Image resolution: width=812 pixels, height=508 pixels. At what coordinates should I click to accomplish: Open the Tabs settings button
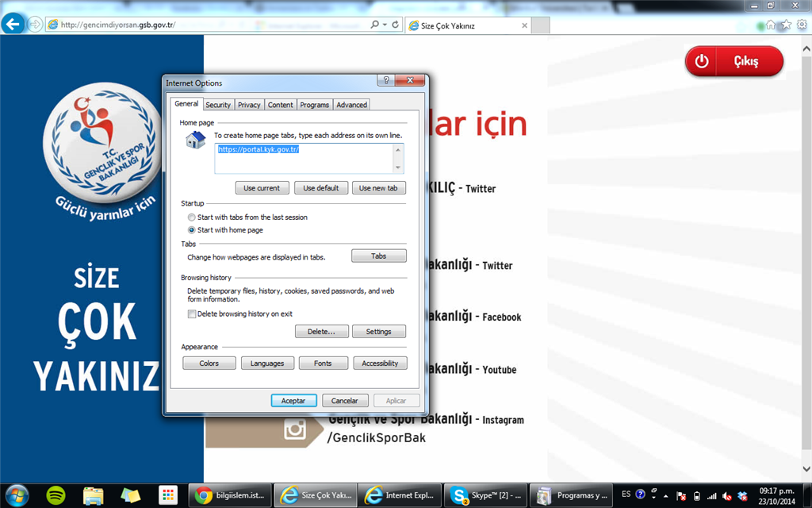(379, 256)
